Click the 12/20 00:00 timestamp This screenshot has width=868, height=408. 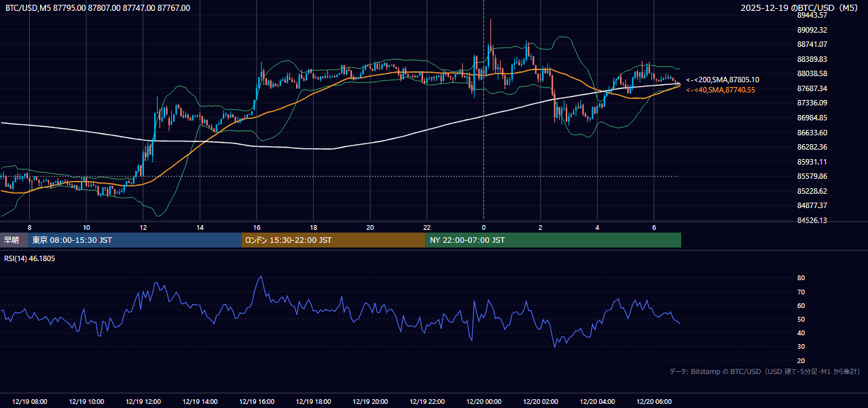(484, 402)
